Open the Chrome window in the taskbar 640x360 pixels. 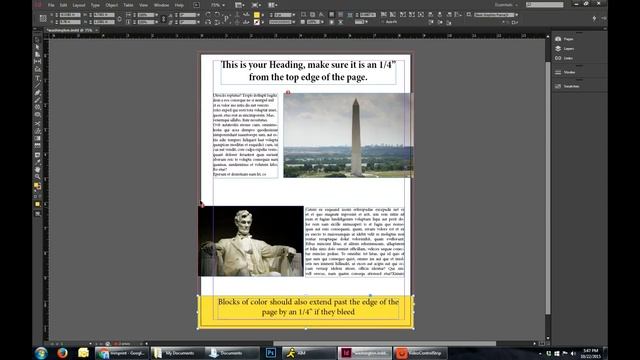[122, 353]
